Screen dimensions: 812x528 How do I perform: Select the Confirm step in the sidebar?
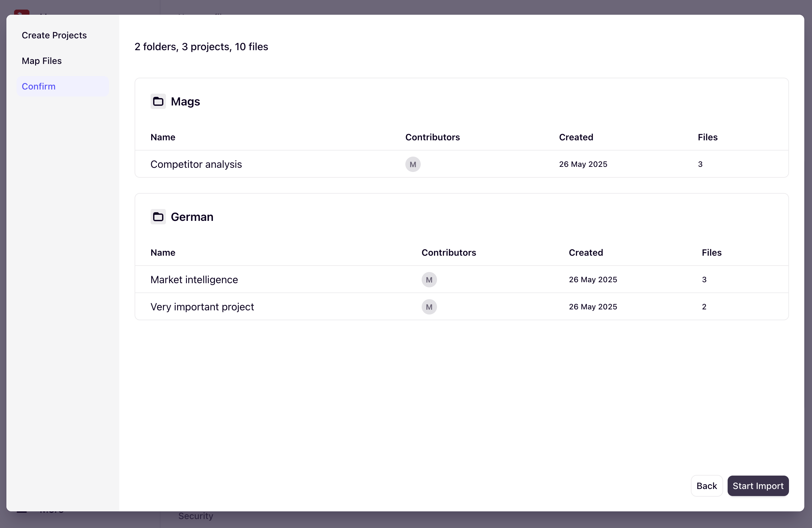click(x=39, y=86)
